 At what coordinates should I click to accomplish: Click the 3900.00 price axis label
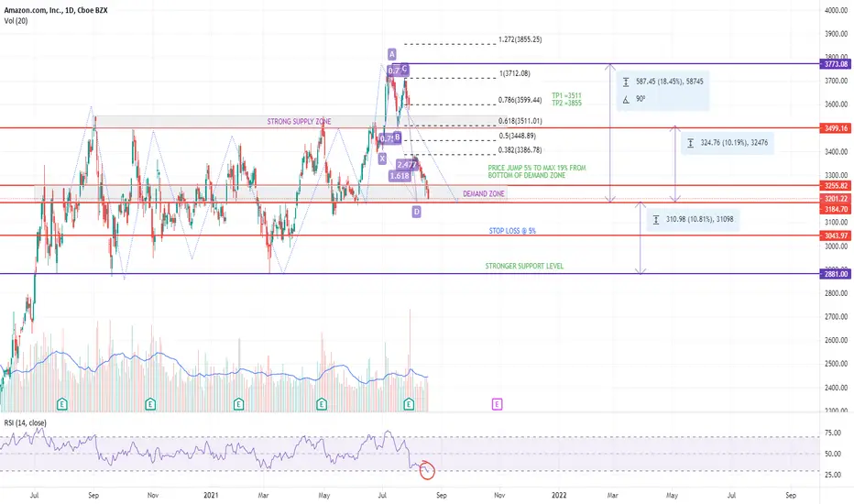(x=836, y=34)
